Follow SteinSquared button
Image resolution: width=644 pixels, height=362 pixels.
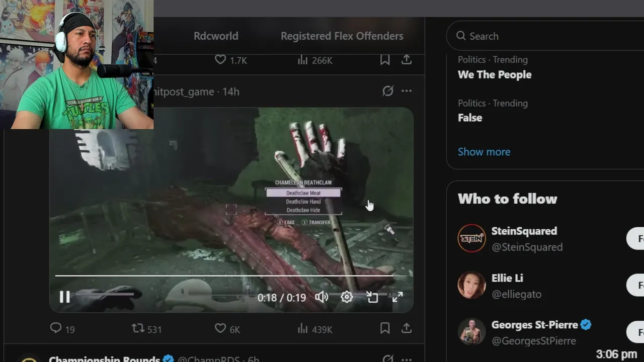point(635,238)
